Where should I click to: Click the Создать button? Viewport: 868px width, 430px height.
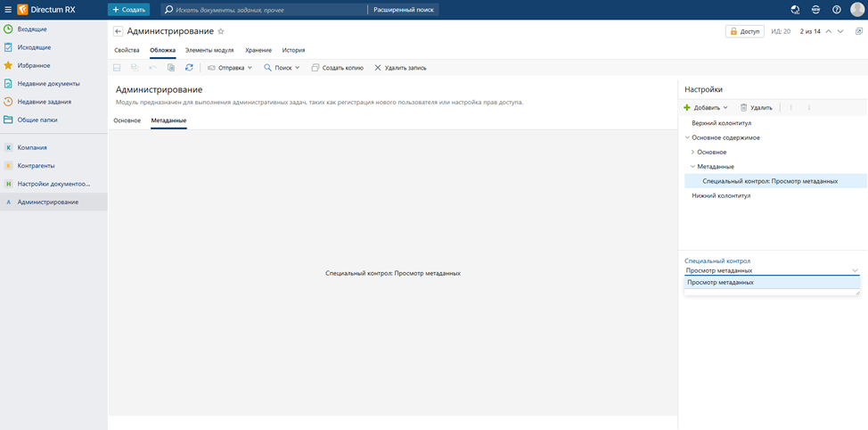point(129,10)
